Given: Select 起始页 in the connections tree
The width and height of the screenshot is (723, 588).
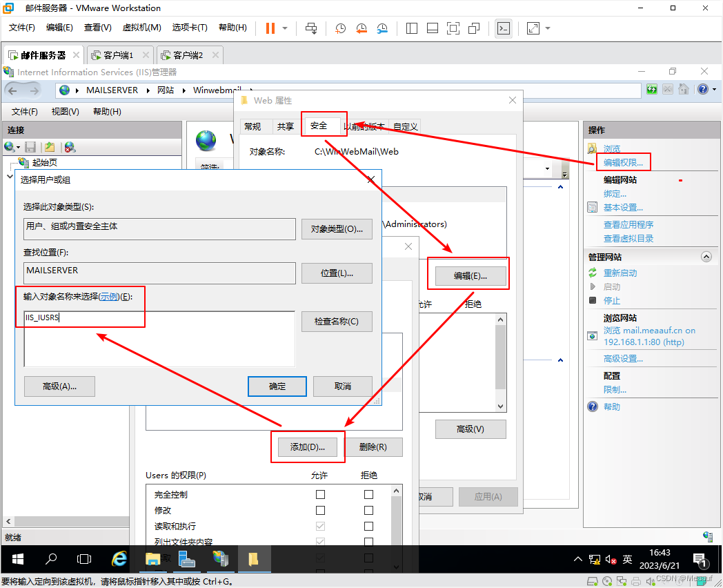Looking at the screenshot, I should click(x=45, y=162).
